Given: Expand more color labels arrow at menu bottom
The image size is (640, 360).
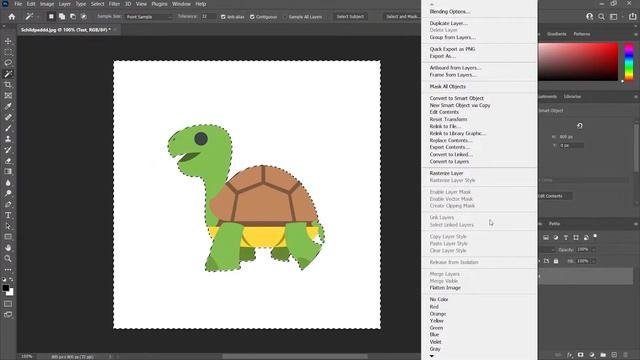Looking at the screenshot, I should pos(432,356).
